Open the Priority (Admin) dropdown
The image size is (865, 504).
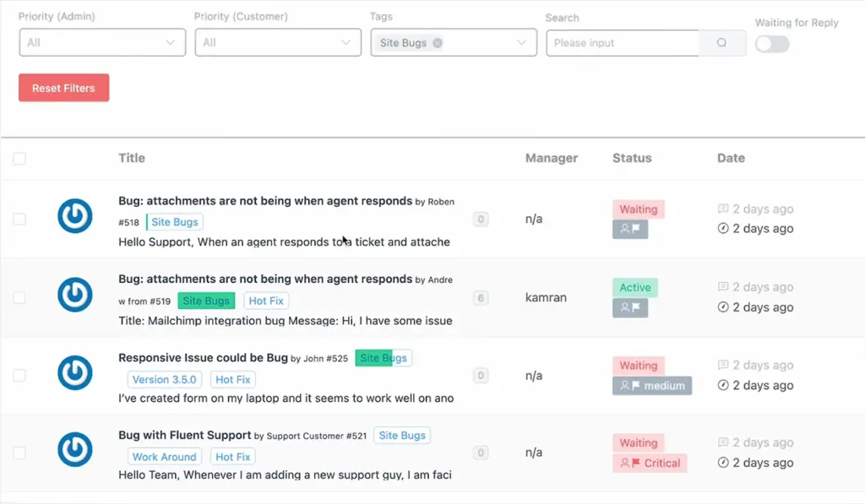[102, 43]
